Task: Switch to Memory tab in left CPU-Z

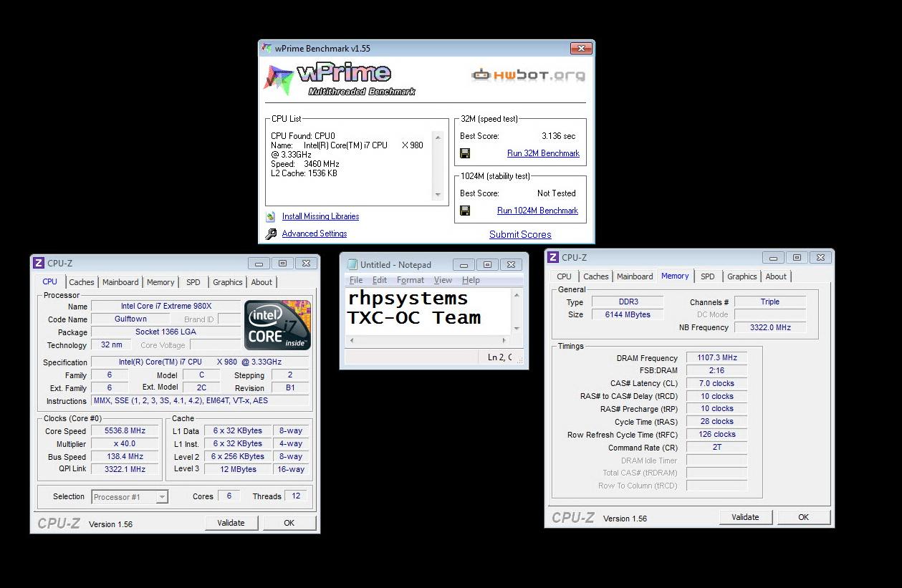Action: click(160, 282)
